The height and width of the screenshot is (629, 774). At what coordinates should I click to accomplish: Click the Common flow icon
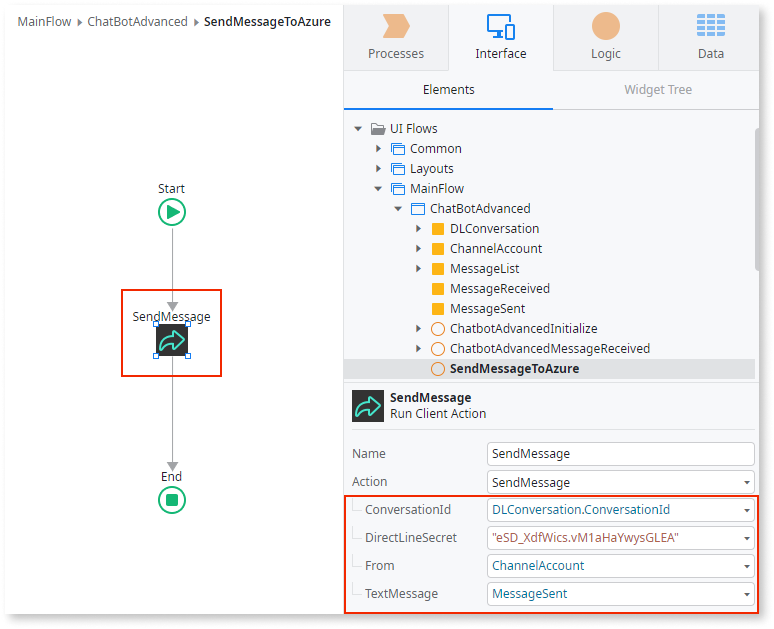[x=398, y=149]
